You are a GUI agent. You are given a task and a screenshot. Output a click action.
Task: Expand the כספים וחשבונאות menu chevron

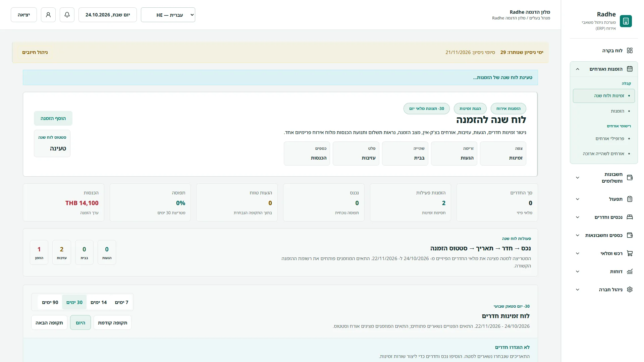[578, 235]
